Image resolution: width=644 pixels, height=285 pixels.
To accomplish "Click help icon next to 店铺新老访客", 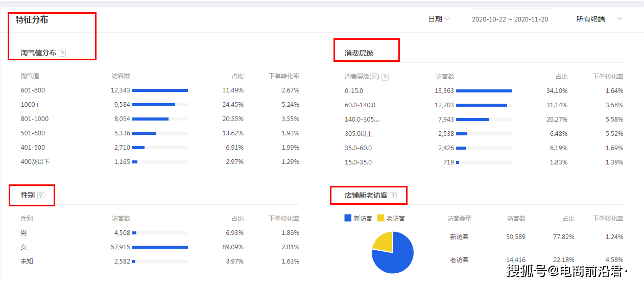I will [x=393, y=195].
